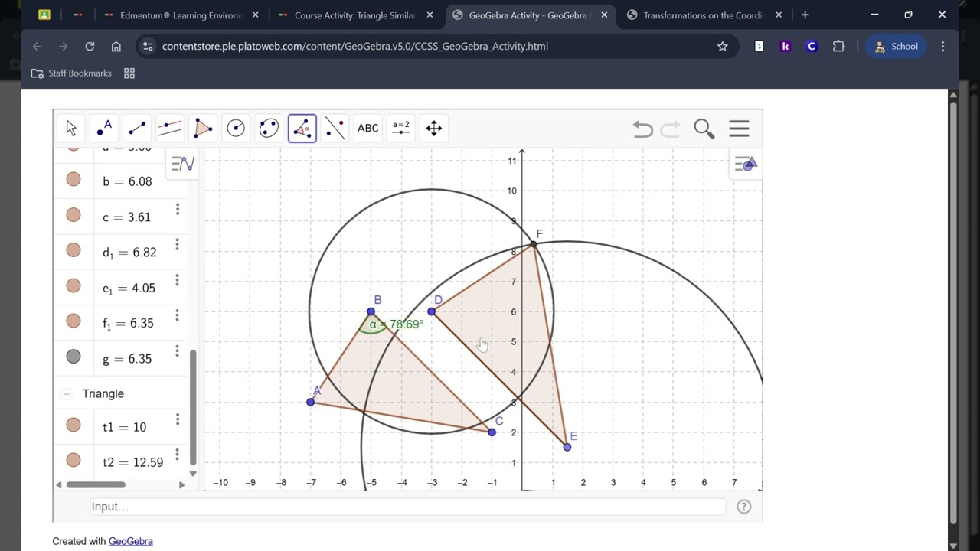The image size is (980, 551).
Task: Toggle visibility of d1 = 6.82
Action: (x=73, y=250)
